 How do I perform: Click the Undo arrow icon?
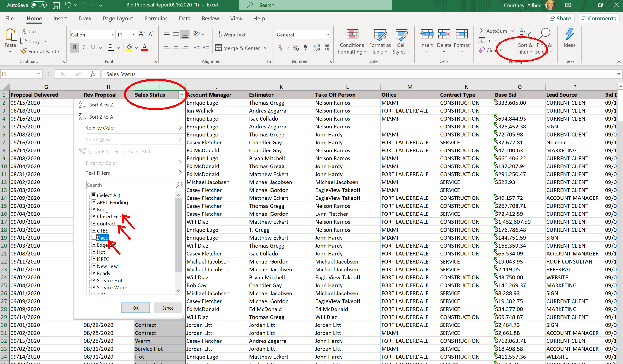pyautogui.click(x=68, y=5)
